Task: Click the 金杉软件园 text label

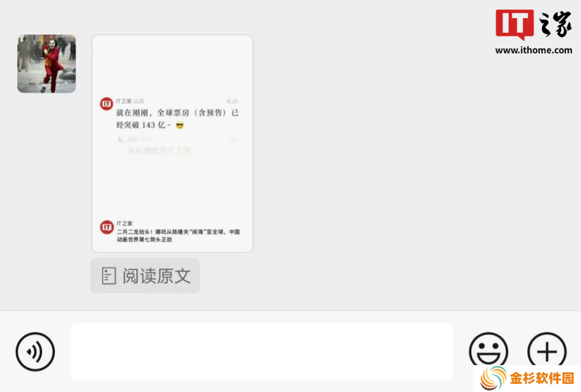Action: point(541,379)
